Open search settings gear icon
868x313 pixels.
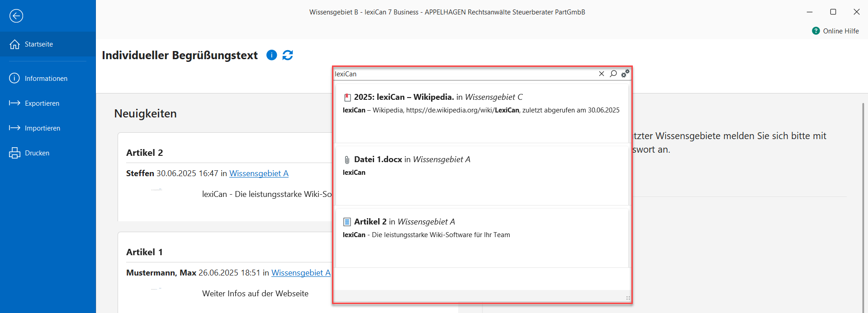(x=625, y=73)
